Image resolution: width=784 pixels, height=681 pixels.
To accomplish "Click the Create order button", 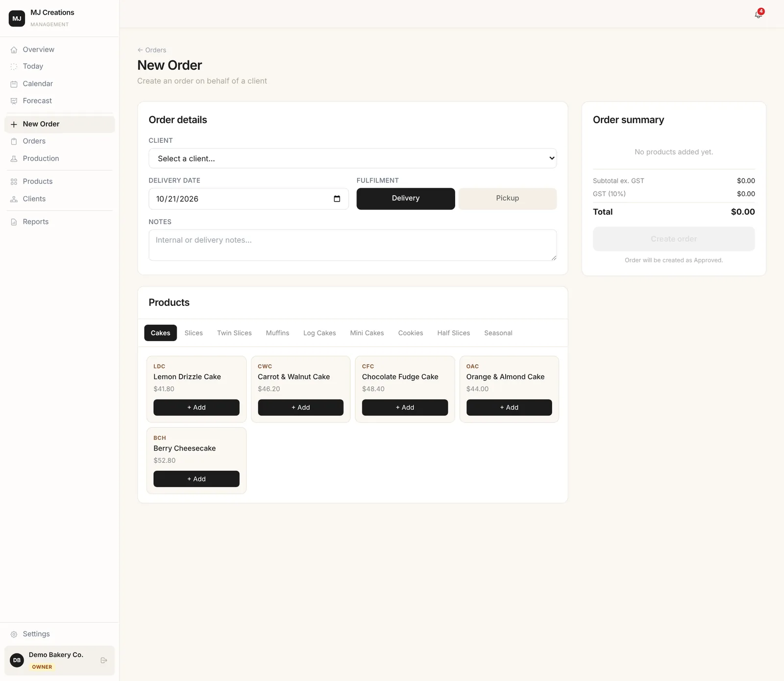I will tap(674, 239).
